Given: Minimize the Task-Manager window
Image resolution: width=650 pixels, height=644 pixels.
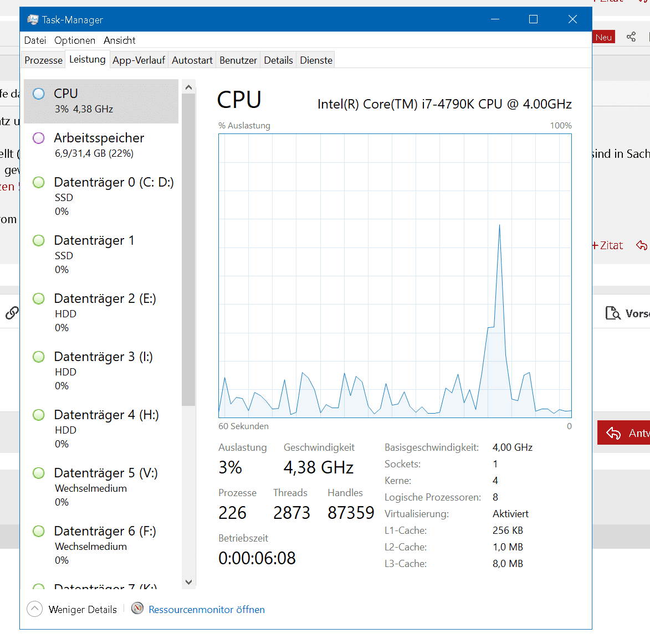Looking at the screenshot, I should point(495,19).
